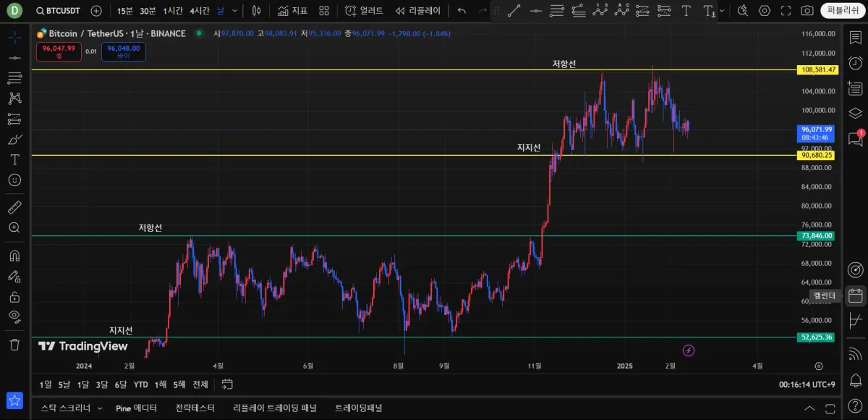Select the 15분 timeframe
The width and height of the screenshot is (868, 420).
(125, 11)
